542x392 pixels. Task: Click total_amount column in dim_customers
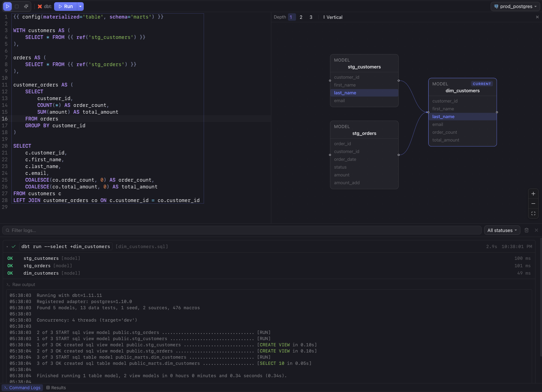[x=462, y=140]
